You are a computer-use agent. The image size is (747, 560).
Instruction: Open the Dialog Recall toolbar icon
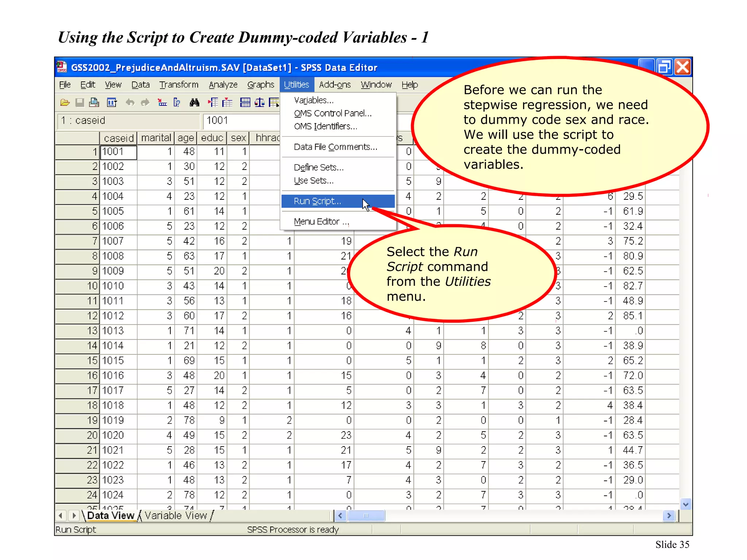112,103
